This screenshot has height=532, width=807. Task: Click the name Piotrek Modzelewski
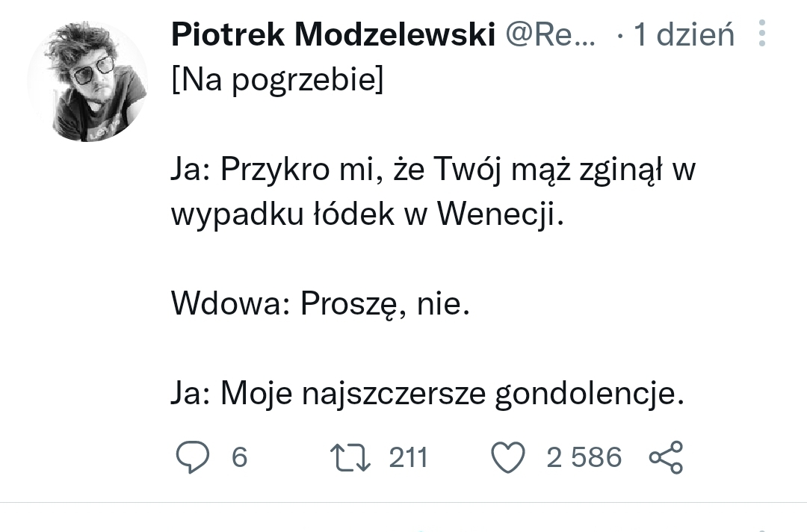[x=333, y=34]
